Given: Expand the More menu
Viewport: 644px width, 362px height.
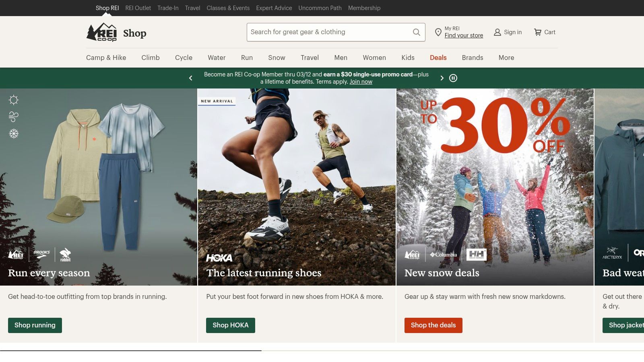Looking at the screenshot, I should [x=506, y=58].
